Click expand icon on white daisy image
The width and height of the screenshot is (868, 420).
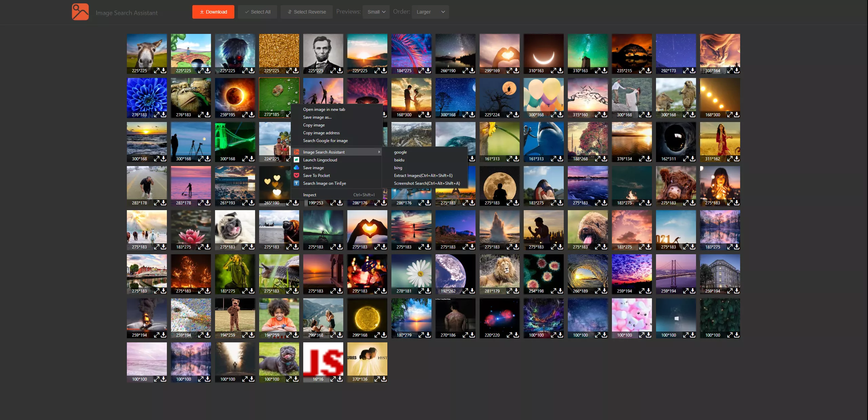(421, 291)
